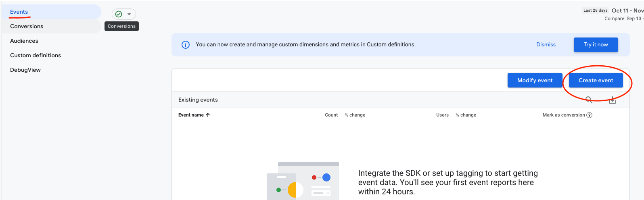Select Custom definitions in sidebar
Viewport: 644px width, 200px height.
[x=36, y=55]
